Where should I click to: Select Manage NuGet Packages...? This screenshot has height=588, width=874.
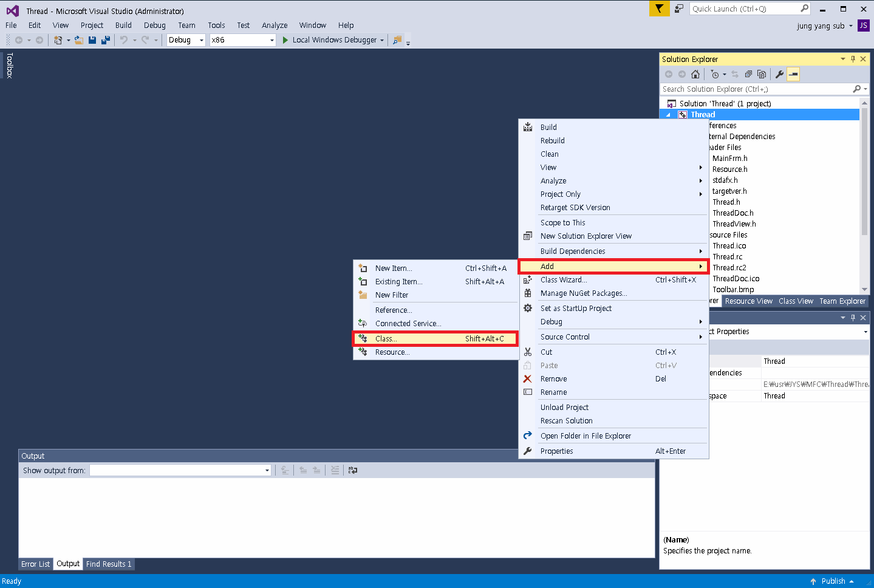(x=613, y=293)
